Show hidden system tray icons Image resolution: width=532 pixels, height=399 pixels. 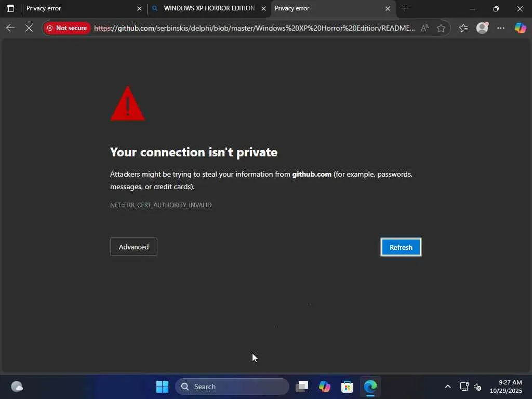pyautogui.click(x=448, y=387)
